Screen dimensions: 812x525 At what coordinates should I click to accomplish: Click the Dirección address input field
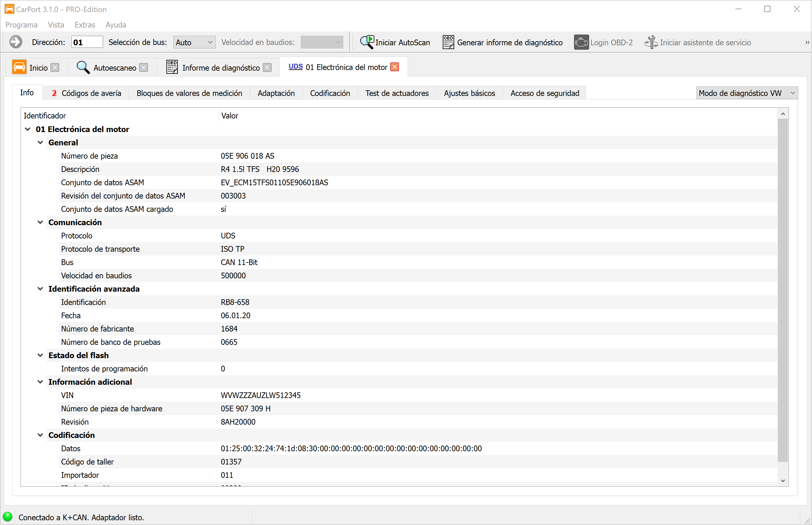(87, 42)
